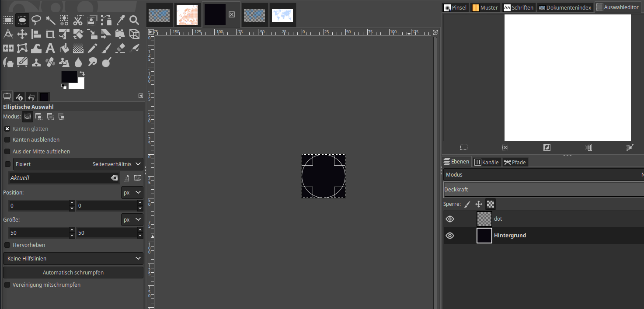
Task: Disable the Kanten glätten checkbox
Action: [x=7, y=129]
